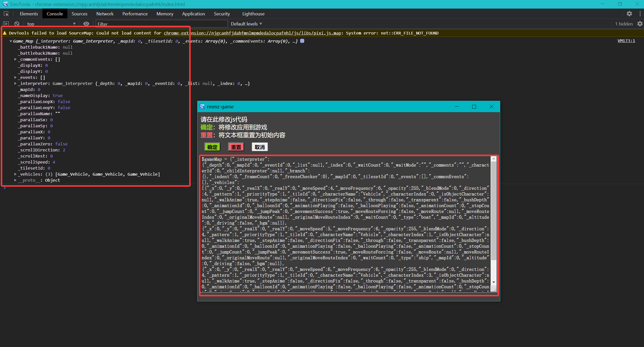The image size is (644, 347).
Task: Open the pixi.js.map source map link
Action: (x=252, y=33)
